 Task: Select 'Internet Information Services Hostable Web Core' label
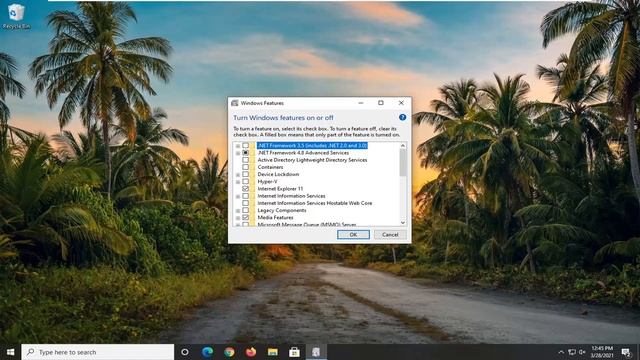pyautogui.click(x=315, y=203)
